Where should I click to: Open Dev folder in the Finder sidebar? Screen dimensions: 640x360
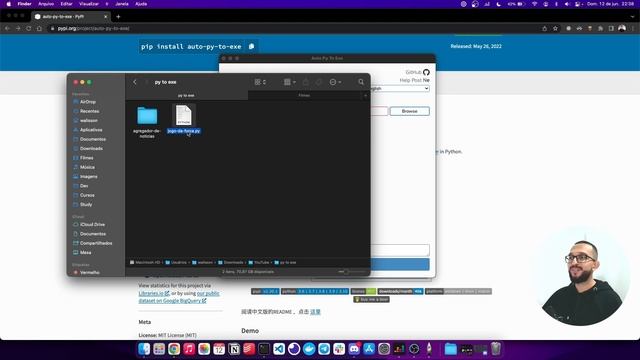pyautogui.click(x=84, y=186)
